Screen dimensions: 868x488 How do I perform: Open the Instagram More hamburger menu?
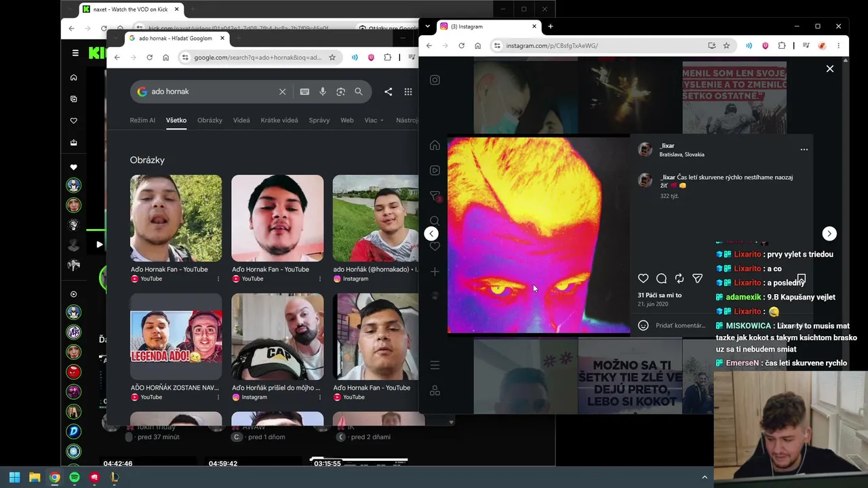435,365
